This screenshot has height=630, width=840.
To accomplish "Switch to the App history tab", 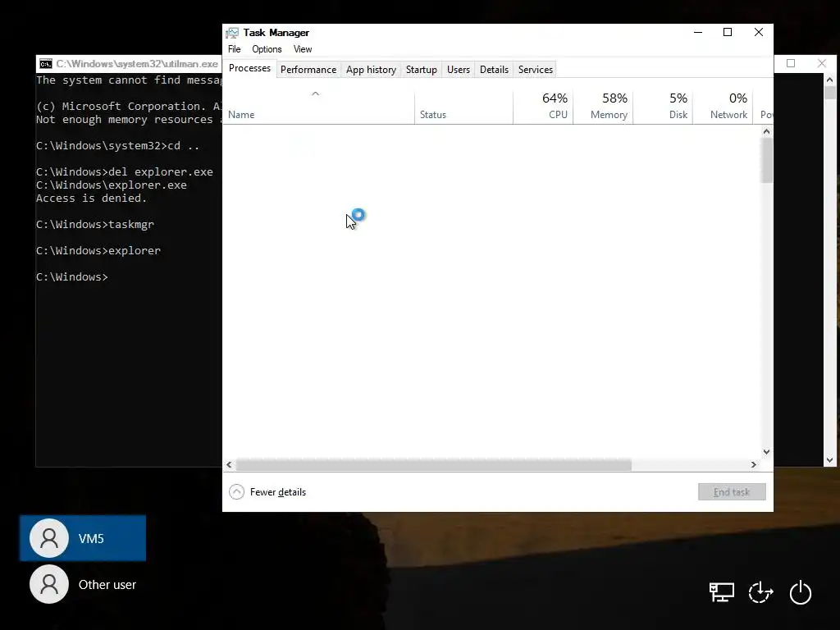I will pos(372,70).
